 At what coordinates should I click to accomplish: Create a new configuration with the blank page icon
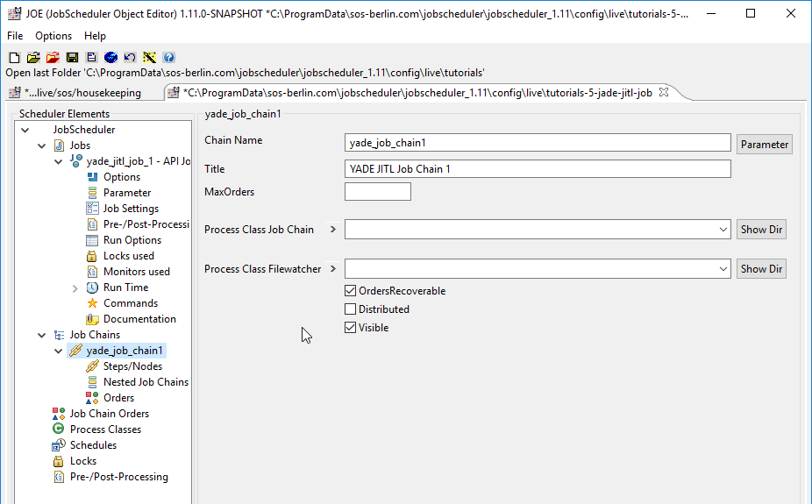(x=15, y=58)
